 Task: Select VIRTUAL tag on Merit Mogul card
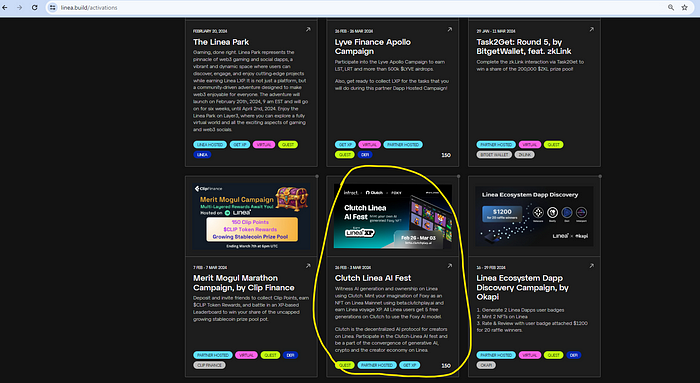[246, 355]
